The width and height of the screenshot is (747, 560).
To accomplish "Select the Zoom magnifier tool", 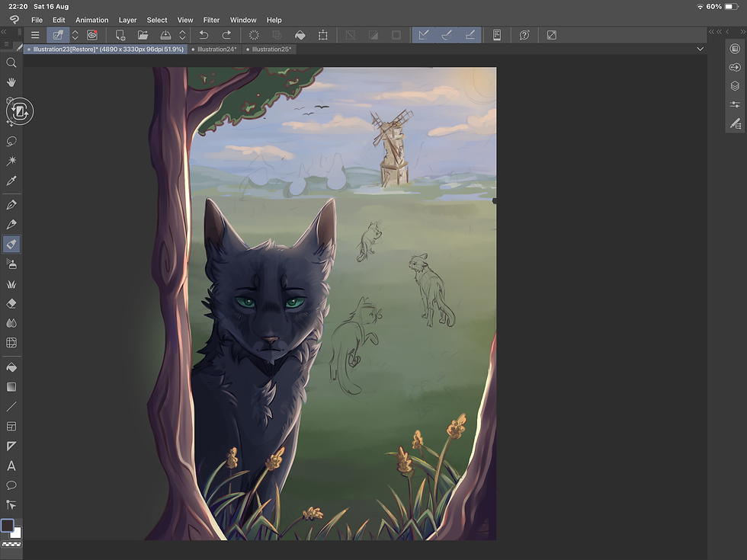I will (x=11, y=62).
